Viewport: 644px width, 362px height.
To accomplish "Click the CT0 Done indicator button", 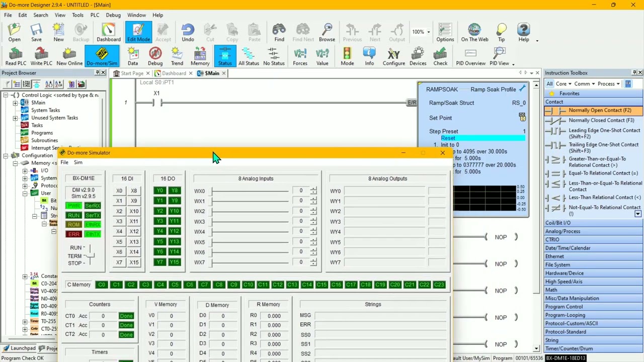I will (126, 316).
